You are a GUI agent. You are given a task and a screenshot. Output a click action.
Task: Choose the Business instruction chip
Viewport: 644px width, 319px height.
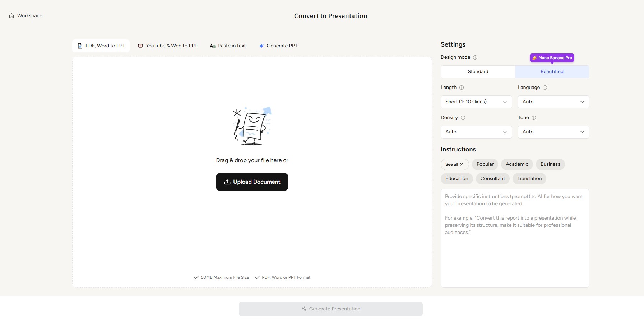(550, 164)
